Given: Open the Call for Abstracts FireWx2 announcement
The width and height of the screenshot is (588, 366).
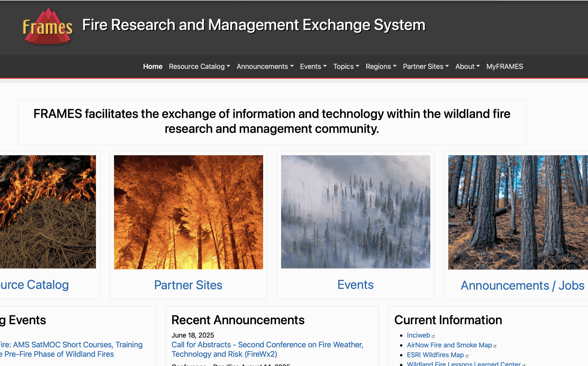Looking at the screenshot, I should tap(267, 349).
